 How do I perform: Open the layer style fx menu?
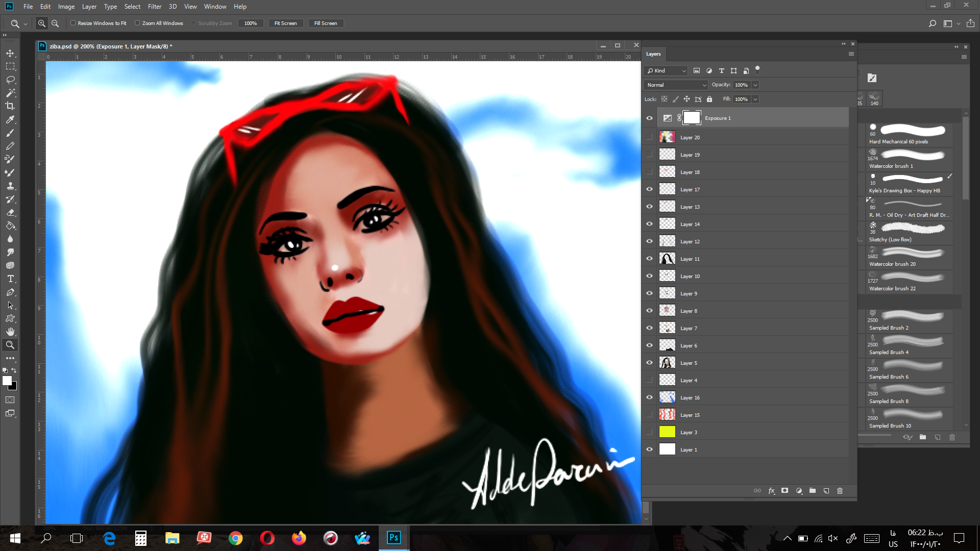(x=771, y=491)
